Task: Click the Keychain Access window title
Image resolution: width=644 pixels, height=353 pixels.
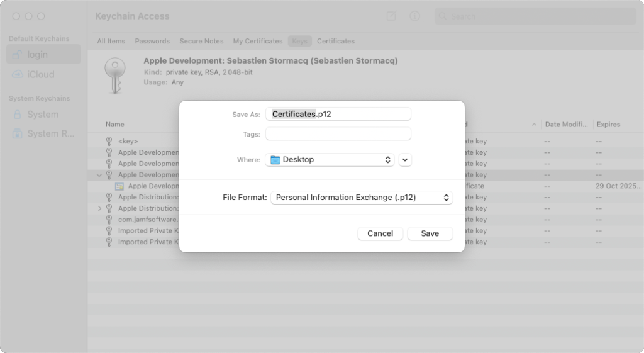Action: (x=132, y=16)
